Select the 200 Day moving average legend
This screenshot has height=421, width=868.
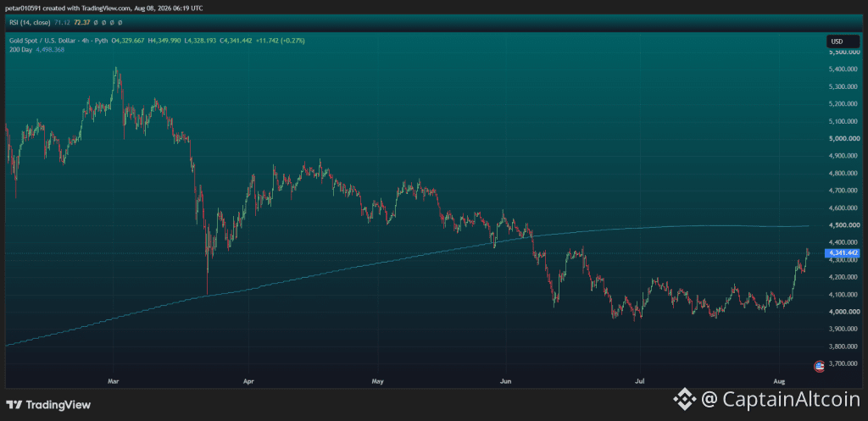tap(20, 50)
